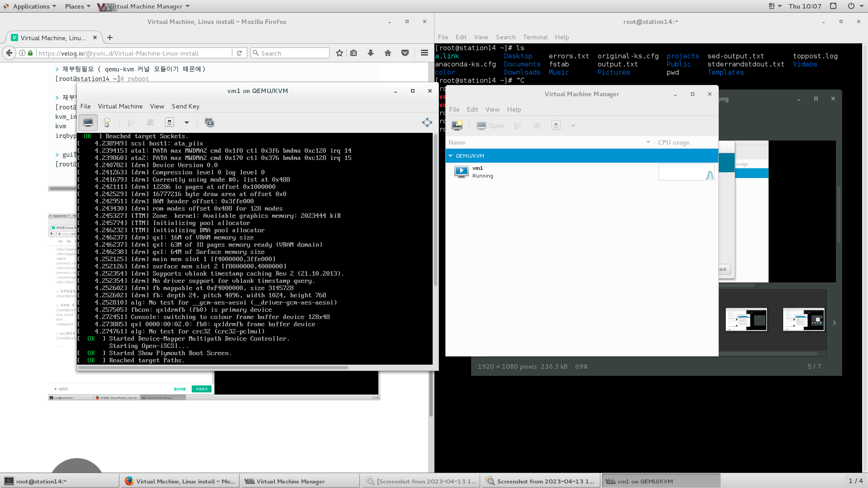Open Name column sort dropdown
This screenshot has height=488, width=868.
point(648,142)
